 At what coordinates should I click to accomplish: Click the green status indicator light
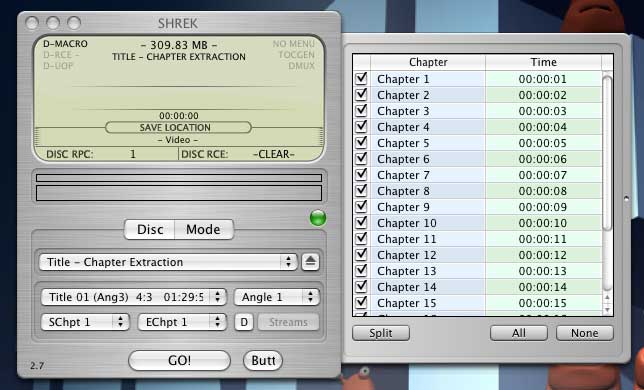pyautogui.click(x=318, y=218)
